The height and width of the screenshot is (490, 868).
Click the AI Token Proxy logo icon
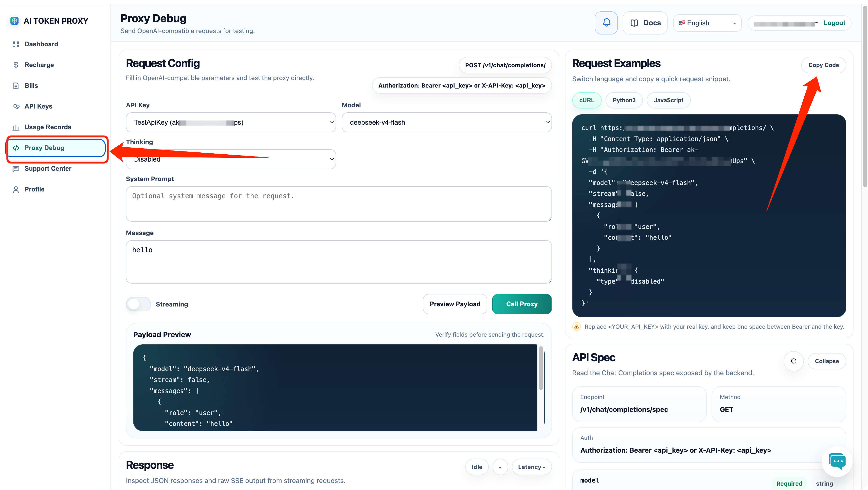14,21
